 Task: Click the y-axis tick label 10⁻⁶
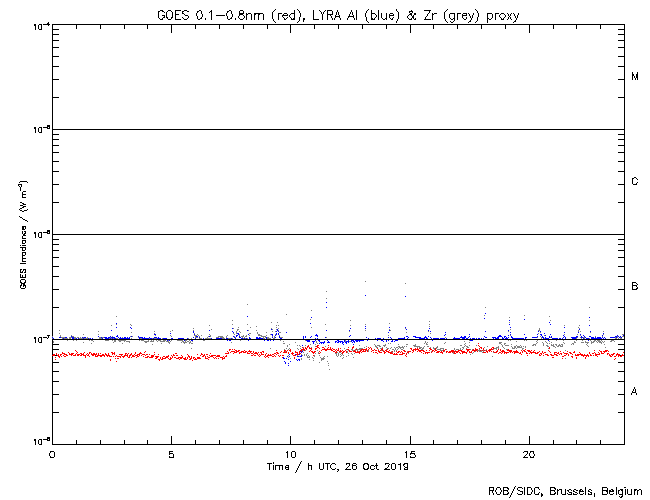point(40,233)
